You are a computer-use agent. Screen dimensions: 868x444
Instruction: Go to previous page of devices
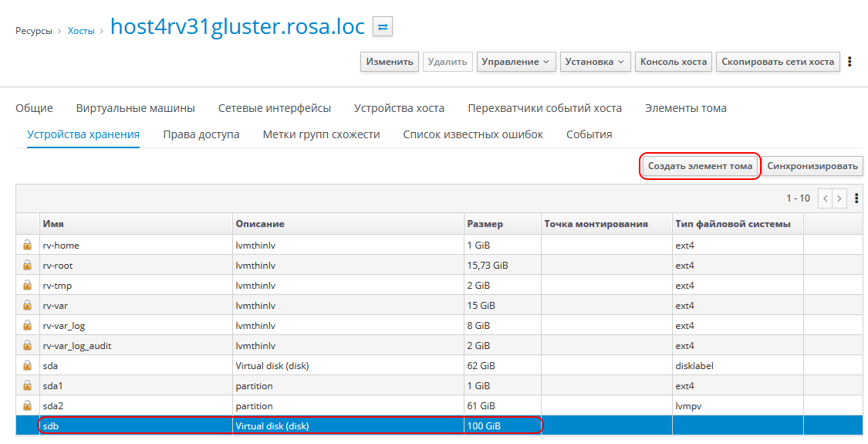click(x=825, y=198)
